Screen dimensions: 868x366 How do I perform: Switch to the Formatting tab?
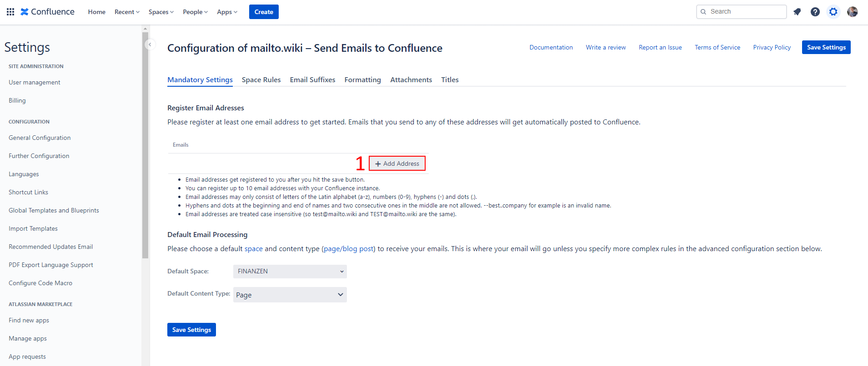(363, 80)
